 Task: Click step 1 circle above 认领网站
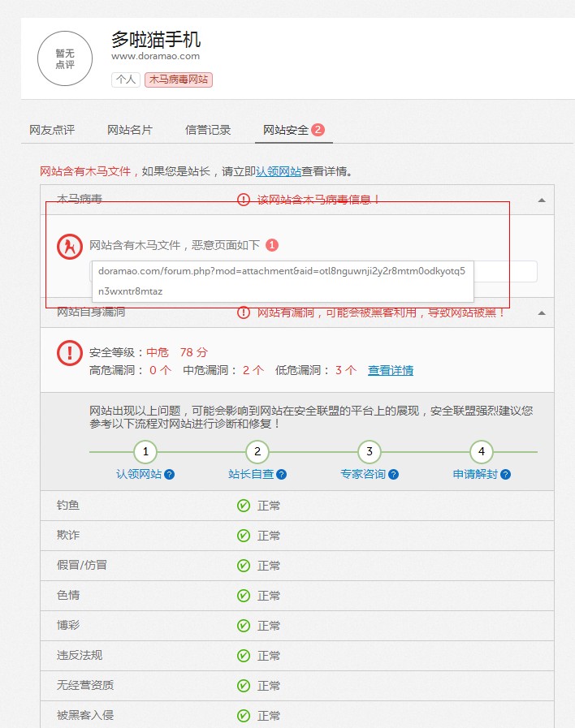click(145, 451)
